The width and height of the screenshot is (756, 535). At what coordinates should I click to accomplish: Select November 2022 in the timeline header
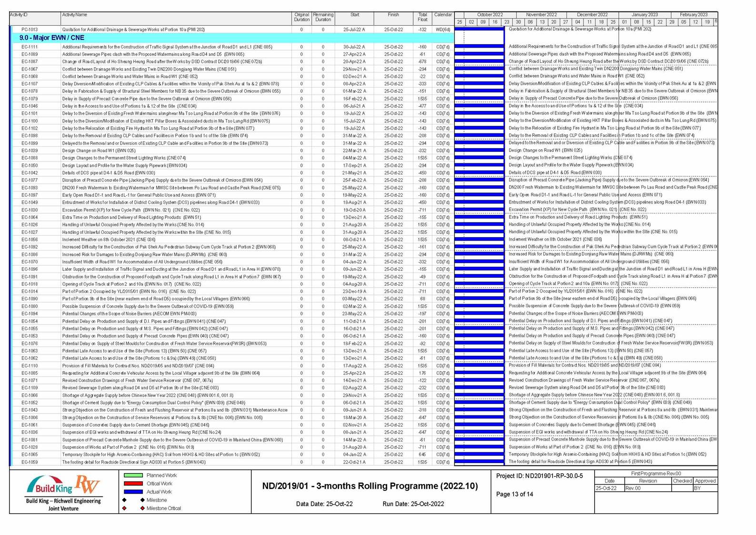[541, 15]
